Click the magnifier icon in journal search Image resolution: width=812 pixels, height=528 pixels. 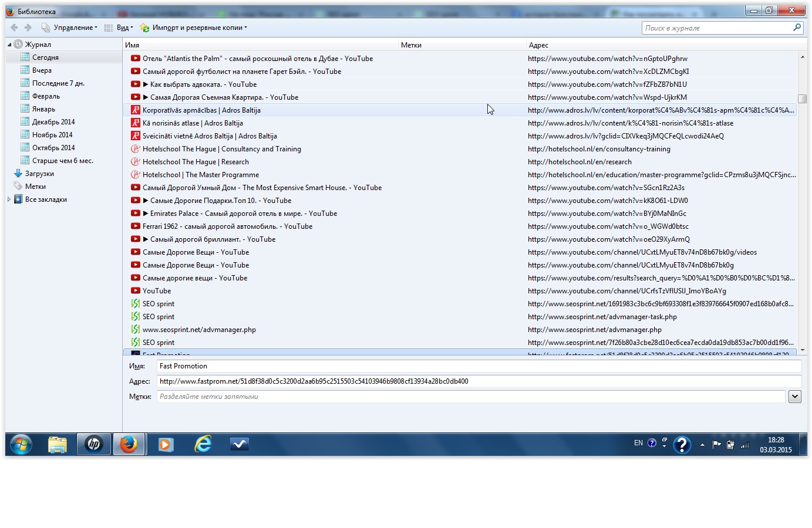797,27
